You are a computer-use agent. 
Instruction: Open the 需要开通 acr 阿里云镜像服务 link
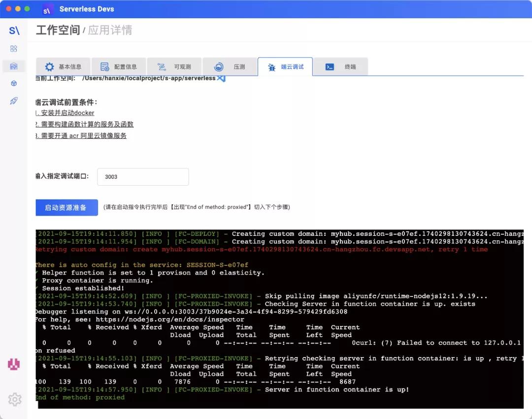(x=81, y=136)
